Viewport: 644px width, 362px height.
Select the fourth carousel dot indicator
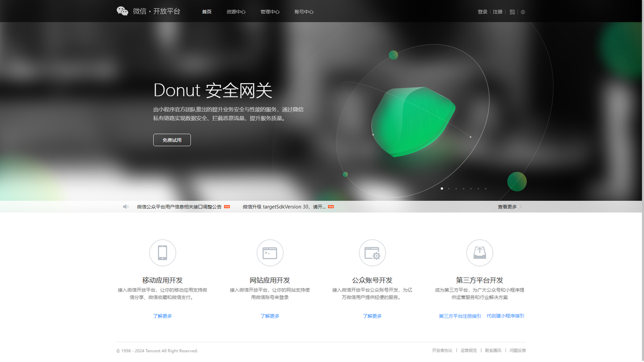point(464,189)
